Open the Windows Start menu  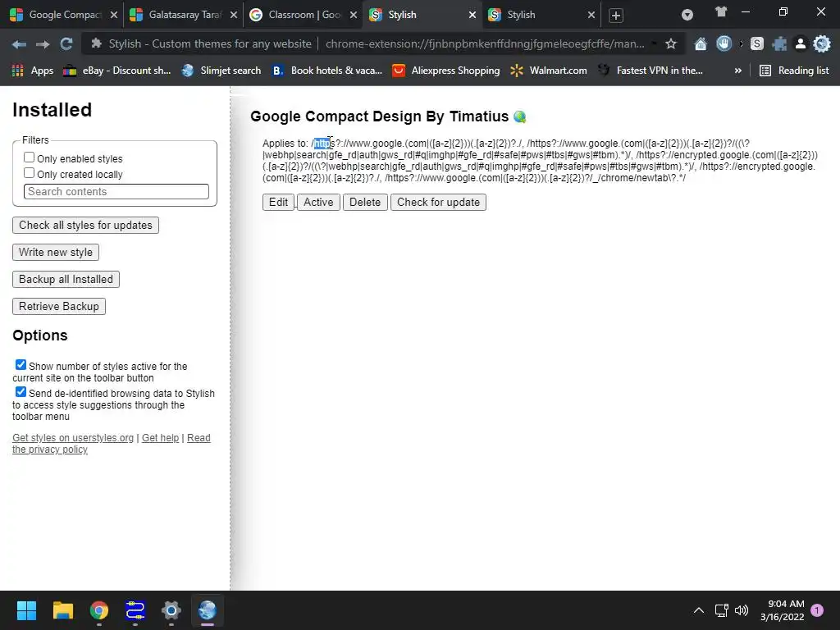pyautogui.click(x=26, y=610)
